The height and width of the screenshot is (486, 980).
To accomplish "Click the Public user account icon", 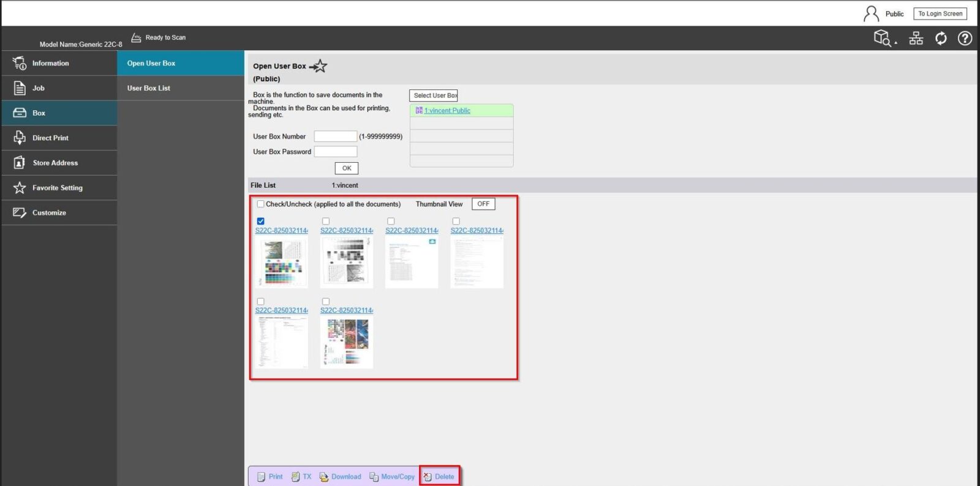I will [871, 13].
